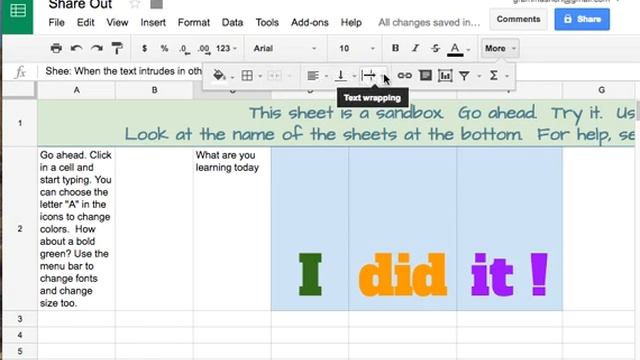Click the Borders icon
Image resolution: width=640 pixels, height=360 pixels.
tap(247, 76)
